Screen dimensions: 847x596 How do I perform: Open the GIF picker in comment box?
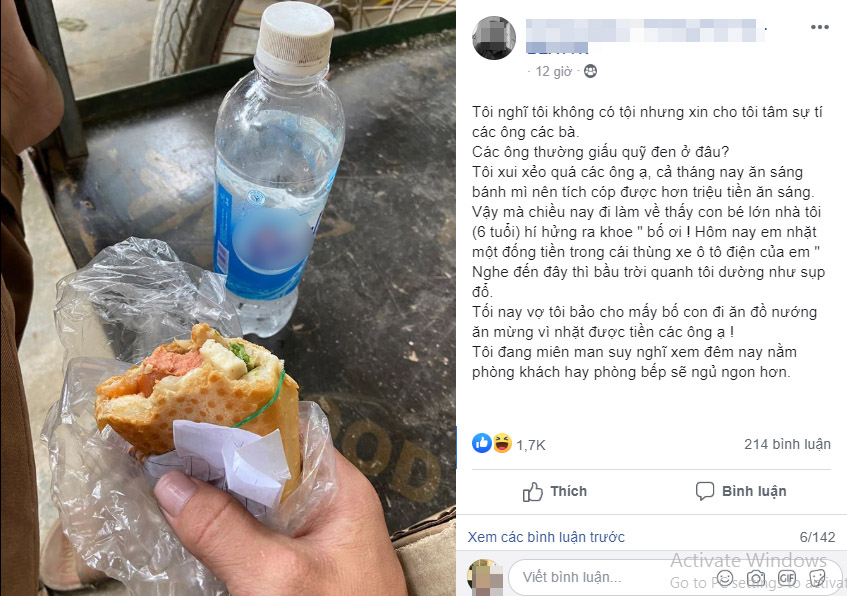point(787,578)
